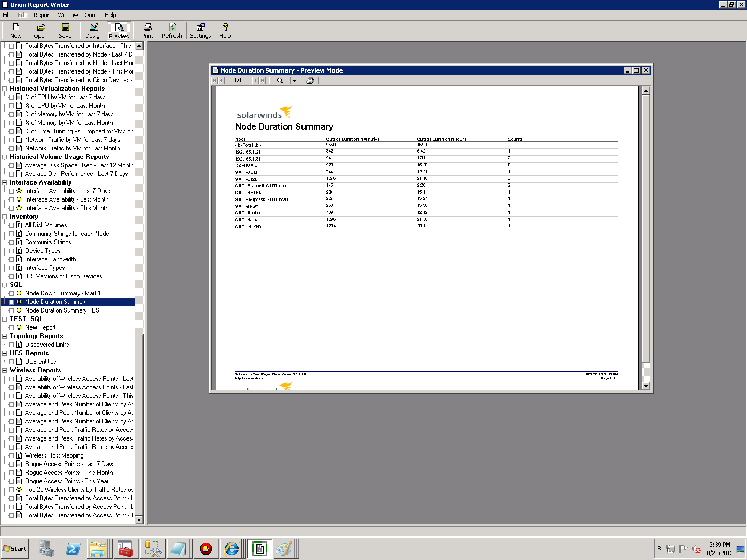The image size is (747, 560).
Task: Click the Save toolbar icon
Action: (x=65, y=31)
